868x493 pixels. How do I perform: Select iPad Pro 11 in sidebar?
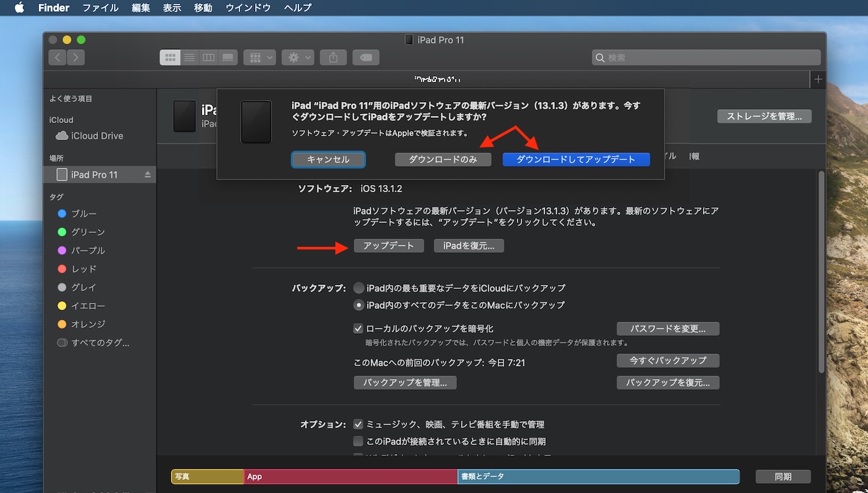click(100, 174)
